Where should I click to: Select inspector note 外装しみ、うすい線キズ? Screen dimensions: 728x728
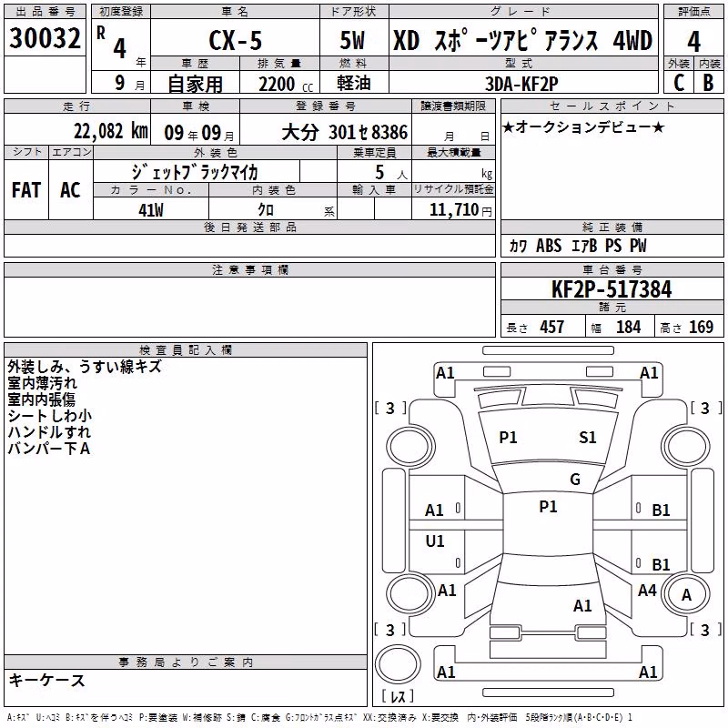pos(85,367)
